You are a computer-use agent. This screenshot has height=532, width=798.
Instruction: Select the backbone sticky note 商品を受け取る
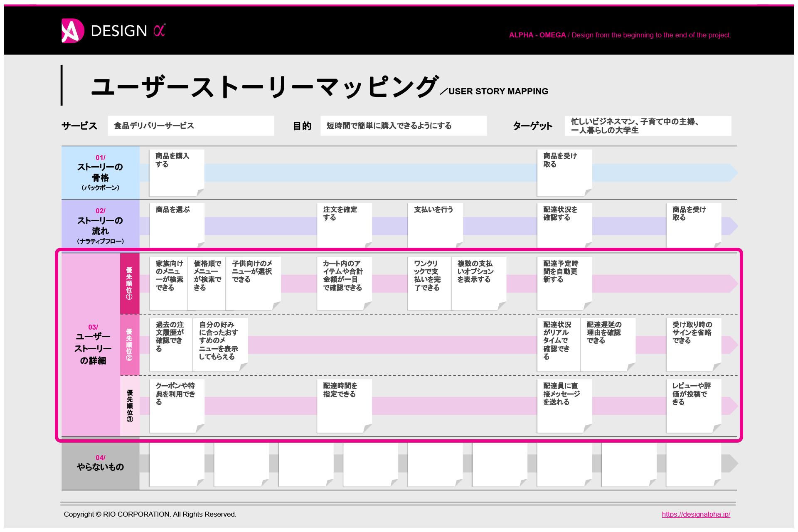click(564, 173)
